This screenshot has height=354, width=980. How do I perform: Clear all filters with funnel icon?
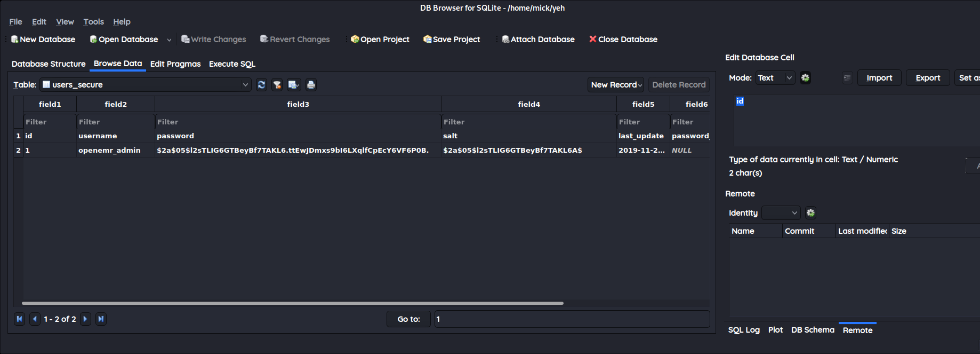pos(277,85)
